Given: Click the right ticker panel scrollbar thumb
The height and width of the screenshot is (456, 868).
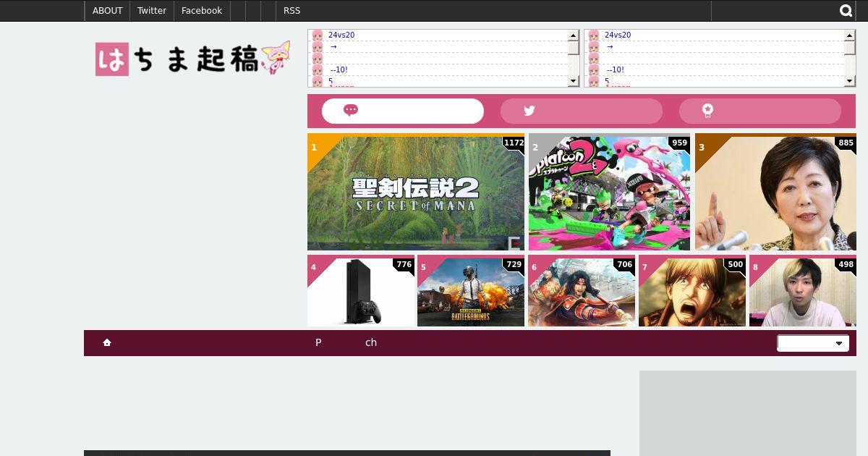Looking at the screenshot, I should [x=849, y=48].
